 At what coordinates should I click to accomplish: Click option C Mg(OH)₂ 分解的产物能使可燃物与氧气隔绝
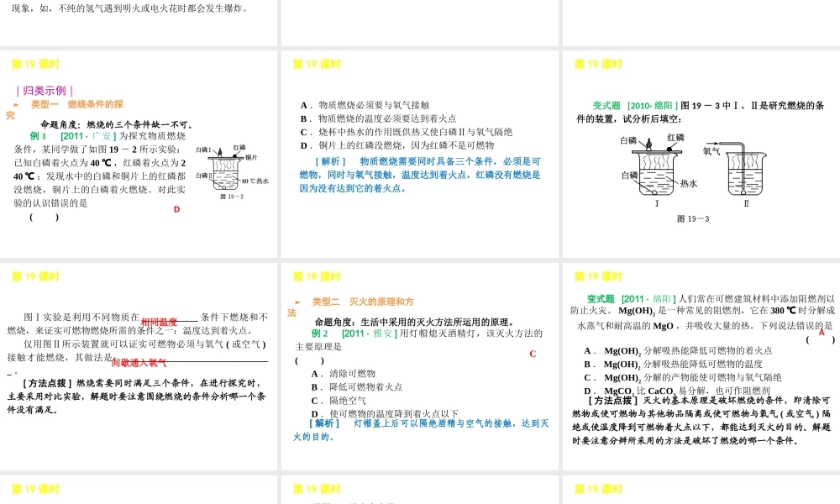(682, 378)
